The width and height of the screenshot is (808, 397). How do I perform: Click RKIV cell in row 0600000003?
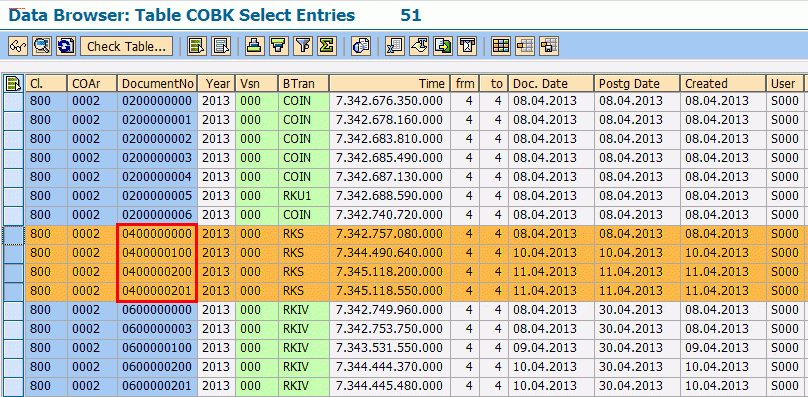(x=304, y=329)
